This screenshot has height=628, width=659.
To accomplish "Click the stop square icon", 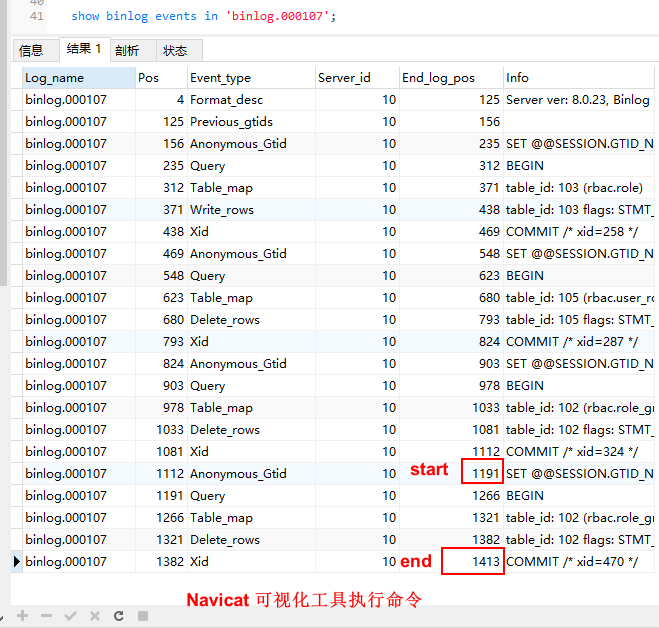I will [x=143, y=616].
